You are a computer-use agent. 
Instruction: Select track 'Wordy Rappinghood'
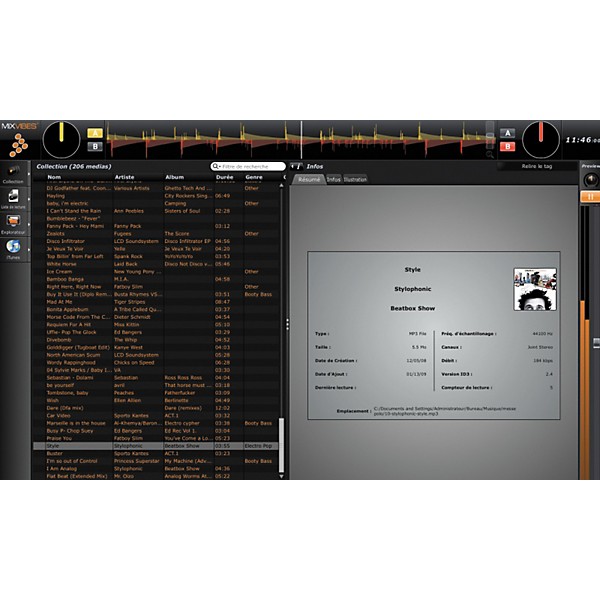coord(156,362)
